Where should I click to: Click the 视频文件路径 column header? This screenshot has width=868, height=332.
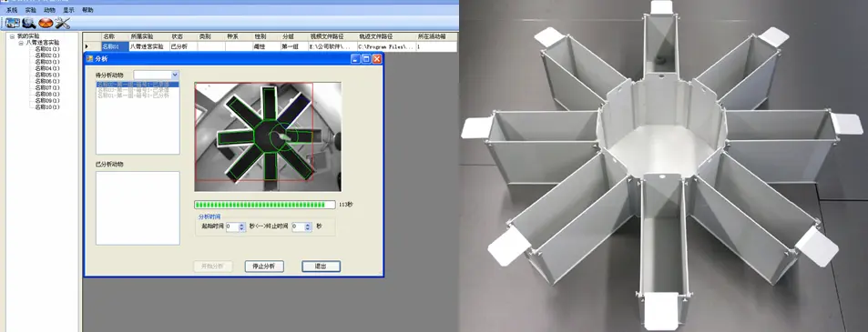[x=332, y=36]
